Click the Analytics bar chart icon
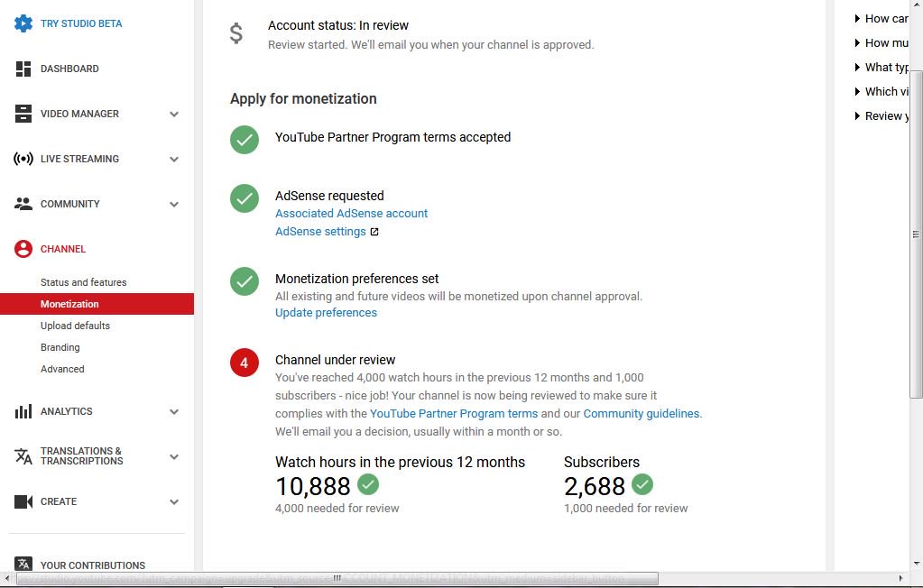This screenshot has width=923, height=588. tap(23, 411)
